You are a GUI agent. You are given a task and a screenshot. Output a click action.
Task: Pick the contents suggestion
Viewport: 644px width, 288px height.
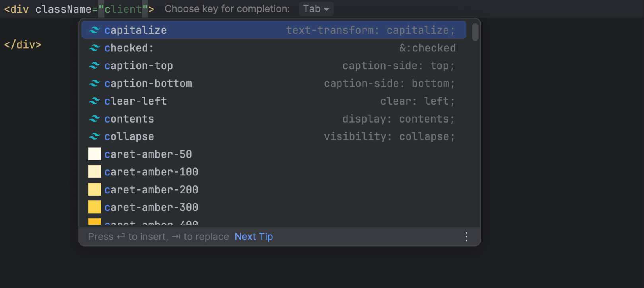[x=274, y=119]
